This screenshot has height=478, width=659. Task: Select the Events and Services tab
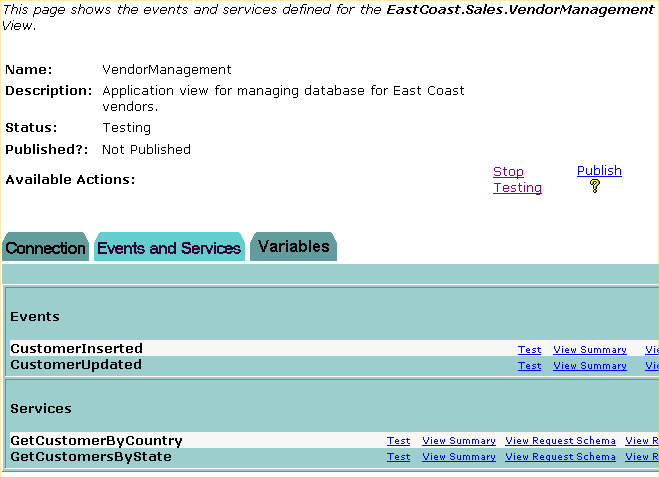click(x=169, y=247)
